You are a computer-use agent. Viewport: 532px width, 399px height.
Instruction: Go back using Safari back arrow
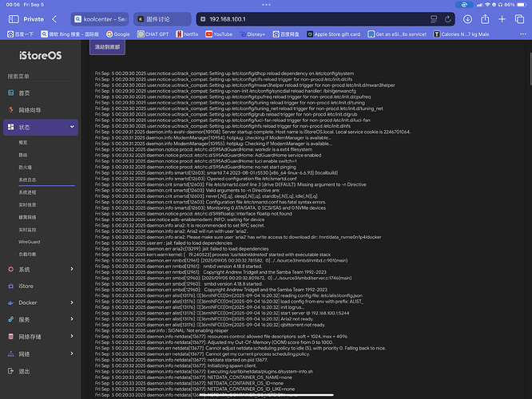pyautogui.click(x=54, y=18)
